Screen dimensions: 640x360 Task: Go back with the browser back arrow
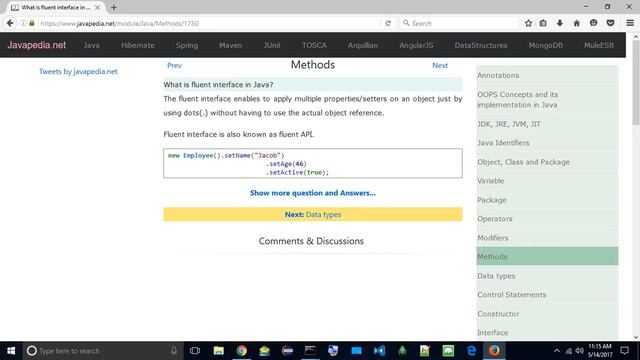point(10,23)
